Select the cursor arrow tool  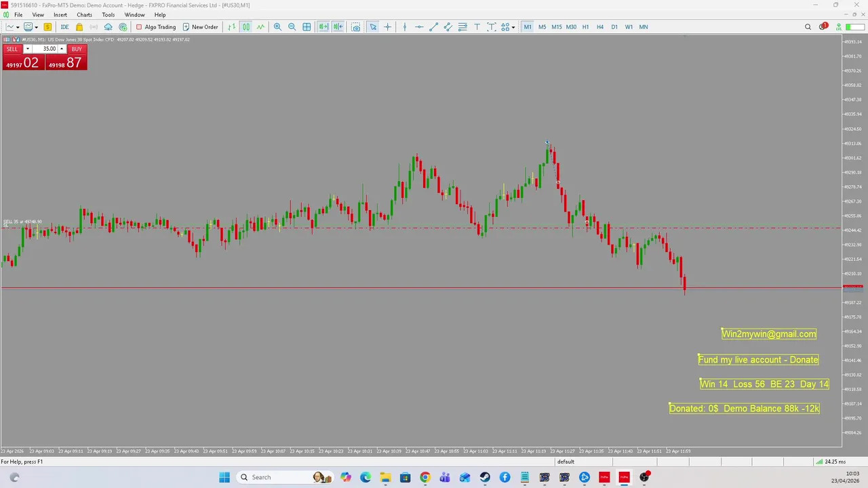[373, 27]
